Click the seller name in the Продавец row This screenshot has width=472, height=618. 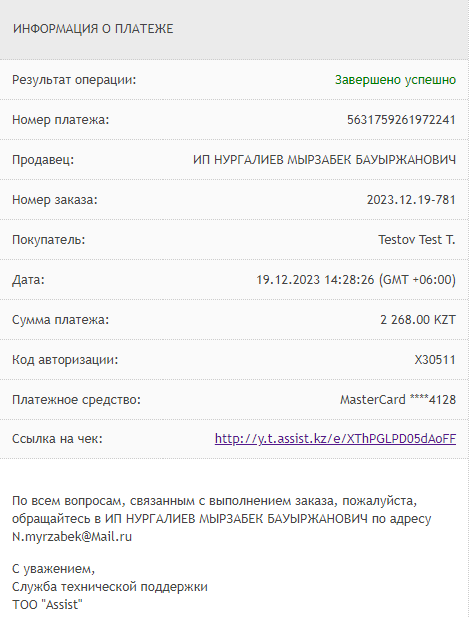tap(324, 160)
